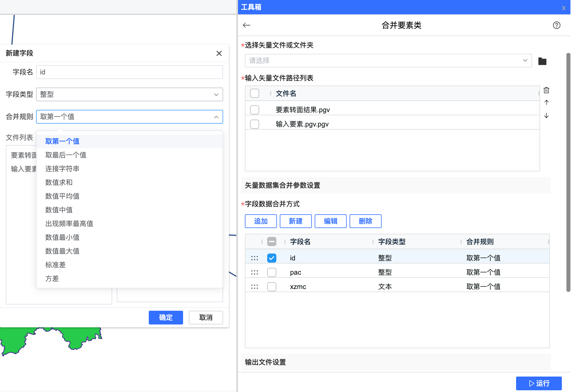Confirm with the 确定 button

(166, 318)
